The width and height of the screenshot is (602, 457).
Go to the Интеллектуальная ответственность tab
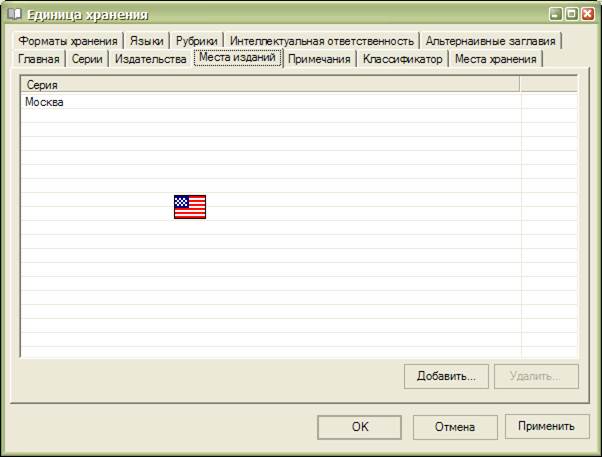321,41
